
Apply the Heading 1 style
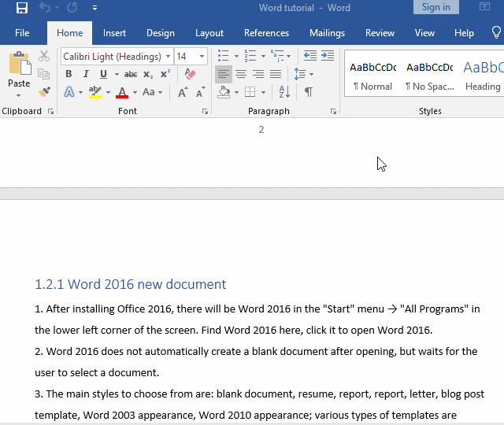click(x=483, y=76)
